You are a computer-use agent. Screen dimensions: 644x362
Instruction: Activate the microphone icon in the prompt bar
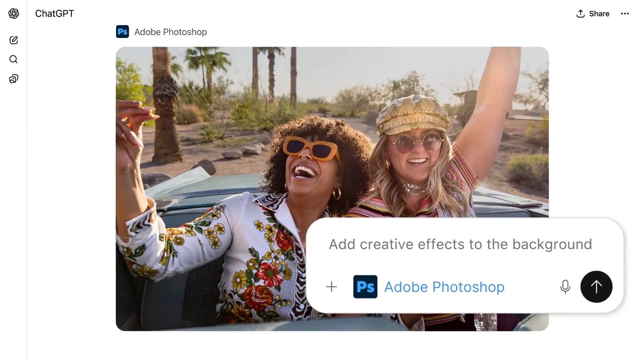pyautogui.click(x=566, y=287)
